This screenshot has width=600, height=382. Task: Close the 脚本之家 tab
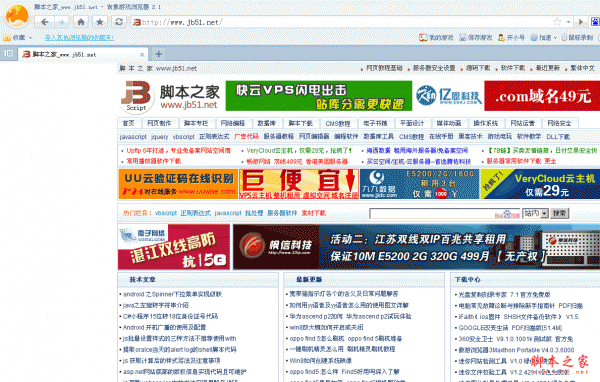pyautogui.click(x=142, y=55)
